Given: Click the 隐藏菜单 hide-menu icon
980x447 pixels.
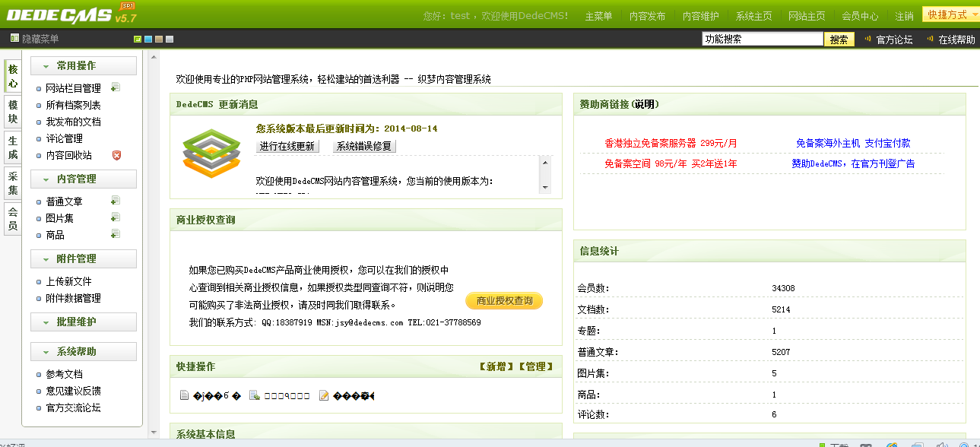Looking at the screenshot, I should (14, 39).
